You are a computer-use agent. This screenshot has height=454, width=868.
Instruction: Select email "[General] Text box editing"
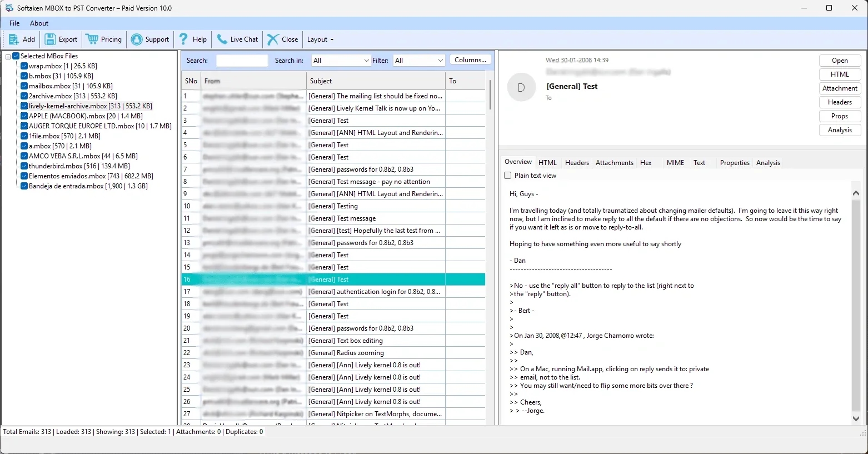[333, 341]
